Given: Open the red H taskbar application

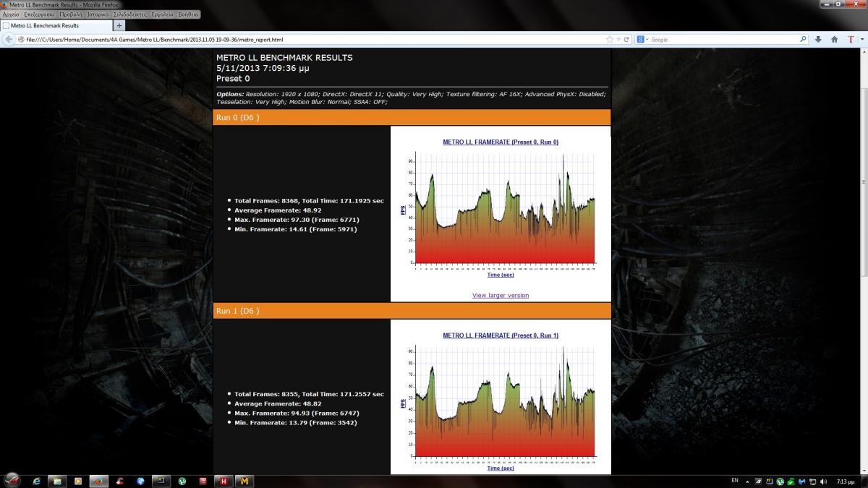Looking at the screenshot, I should 224,480.
